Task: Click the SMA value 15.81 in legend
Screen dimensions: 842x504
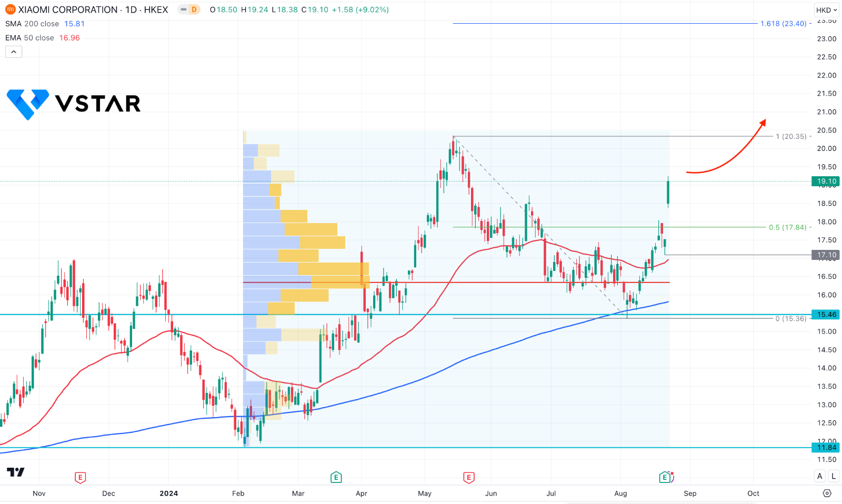Action: click(x=74, y=24)
